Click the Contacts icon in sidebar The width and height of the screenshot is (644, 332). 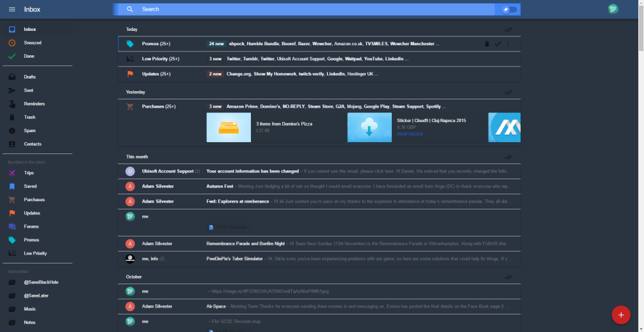12,144
